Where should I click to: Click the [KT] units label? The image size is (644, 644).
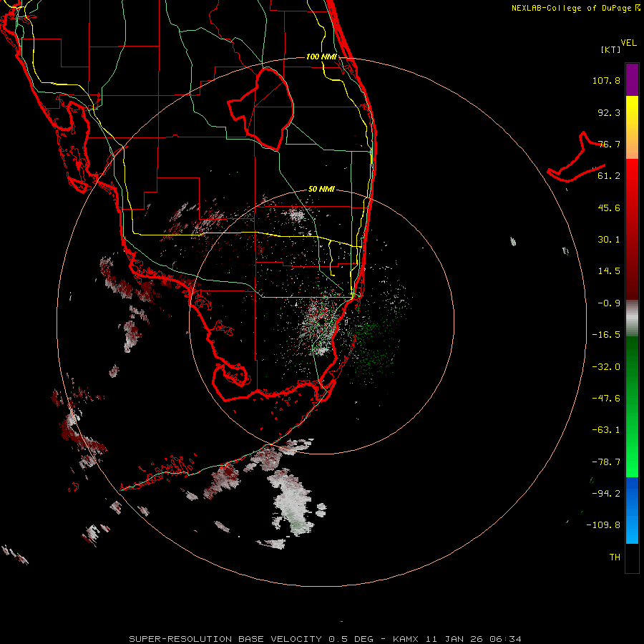(611, 49)
